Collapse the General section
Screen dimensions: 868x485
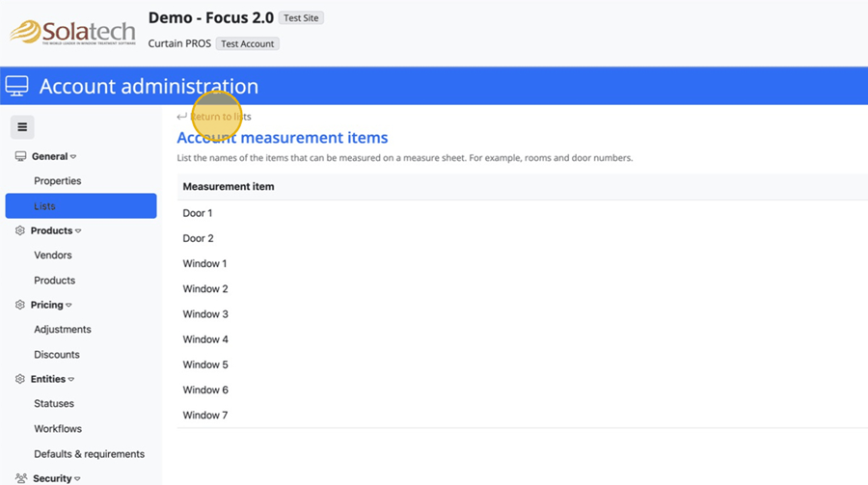click(x=73, y=157)
